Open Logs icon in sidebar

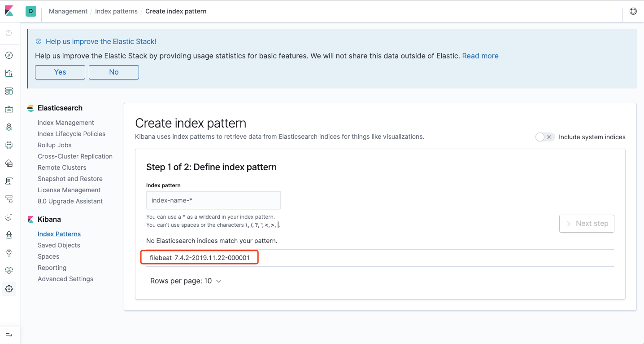pyautogui.click(x=9, y=181)
